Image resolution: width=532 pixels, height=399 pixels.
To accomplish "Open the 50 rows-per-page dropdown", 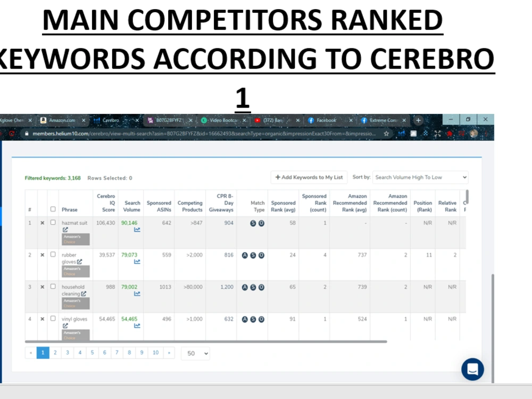I will coord(195,353).
